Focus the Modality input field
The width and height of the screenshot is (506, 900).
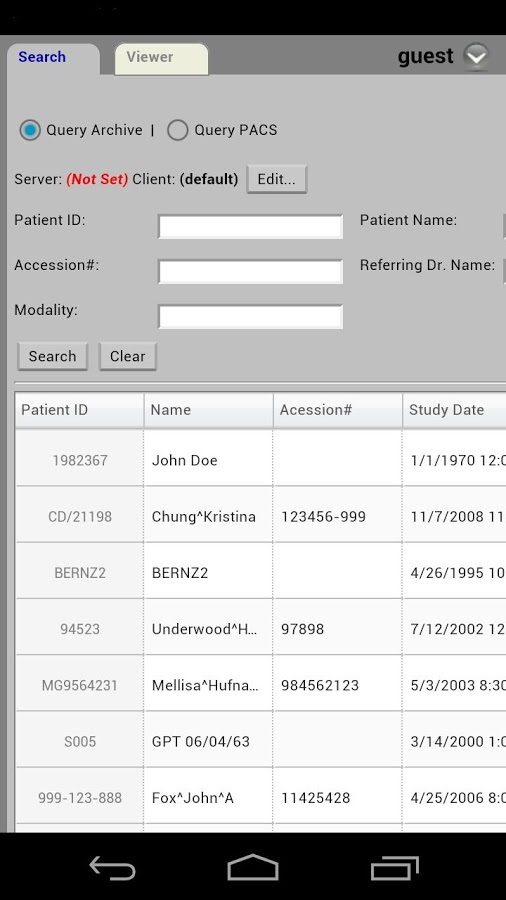251,317
